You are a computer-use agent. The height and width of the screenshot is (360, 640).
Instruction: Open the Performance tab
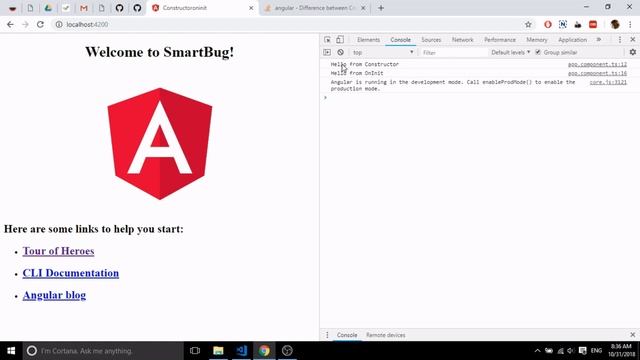[x=500, y=40]
